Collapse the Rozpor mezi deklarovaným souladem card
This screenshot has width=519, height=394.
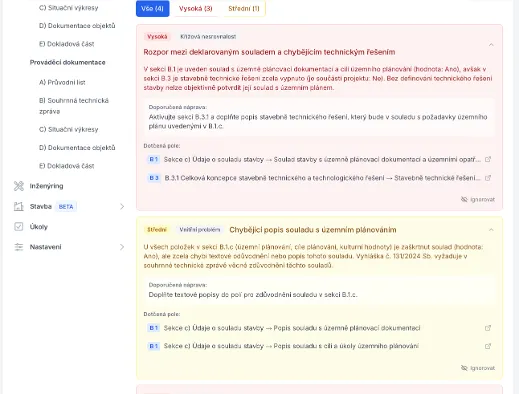[491, 45]
